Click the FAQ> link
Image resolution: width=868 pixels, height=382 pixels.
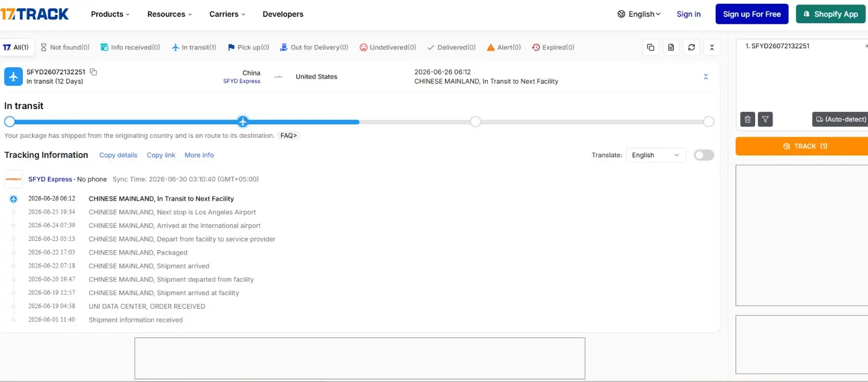click(x=289, y=136)
